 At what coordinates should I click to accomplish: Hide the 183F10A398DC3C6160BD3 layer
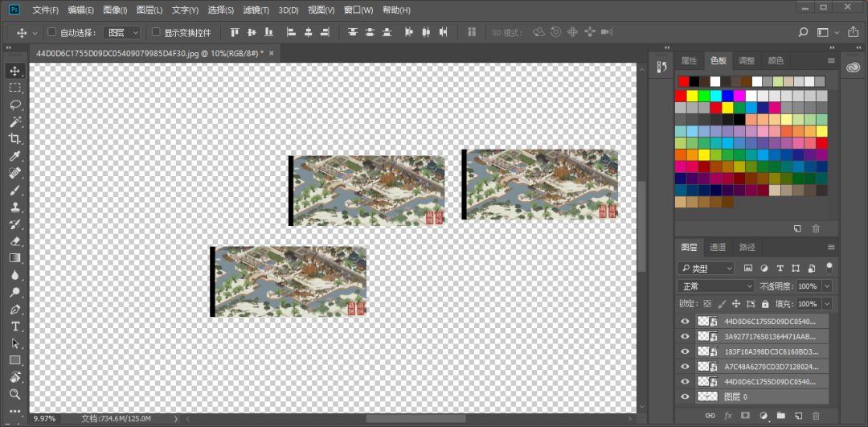click(686, 351)
